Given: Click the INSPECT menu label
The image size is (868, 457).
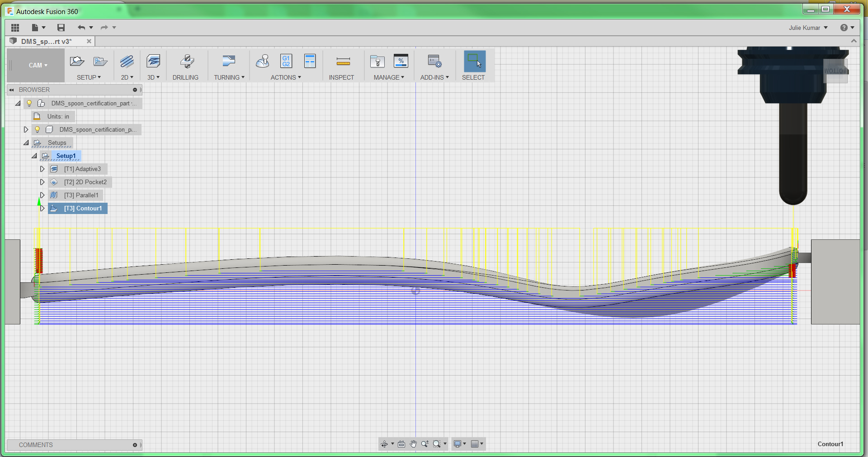Looking at the screenshot, I should tap(341, 77).
